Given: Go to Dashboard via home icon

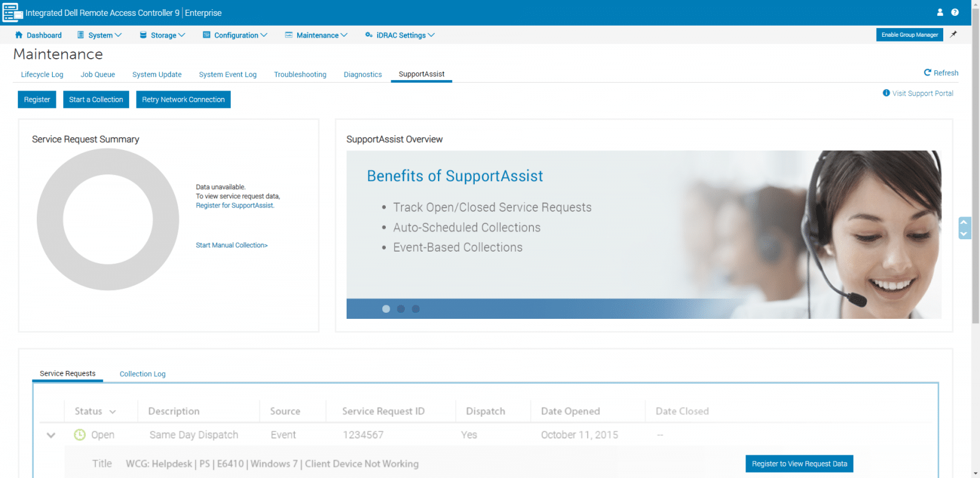Looking at the screenshot, I should [19, 35].
